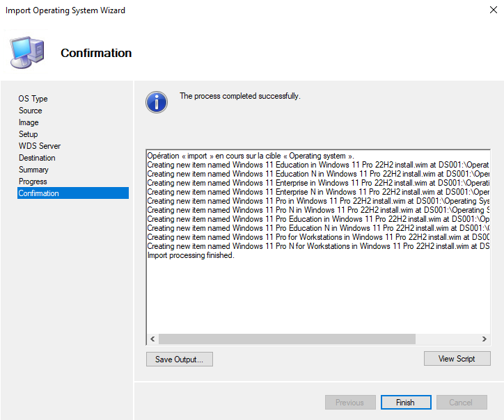Image resolution: width=504 pixels, height=420 pixels.
Task: Select Setup step in sidebar
Action: tap(28, 134)
